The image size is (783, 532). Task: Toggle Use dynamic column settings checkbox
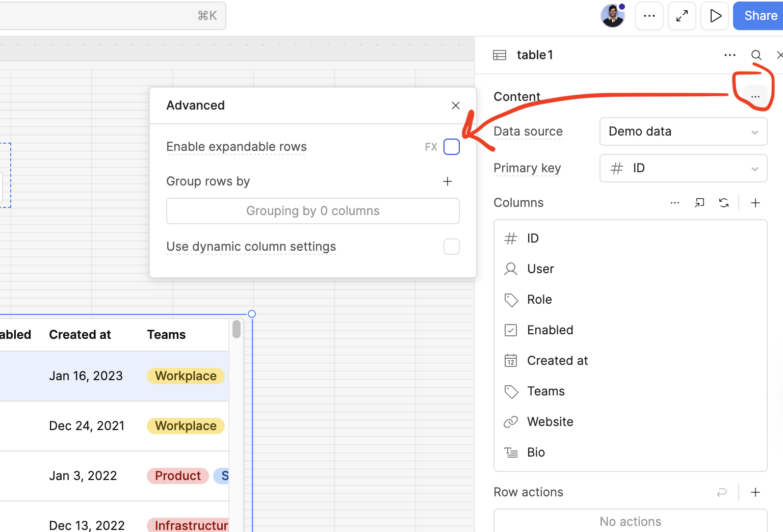coord(452,247)
